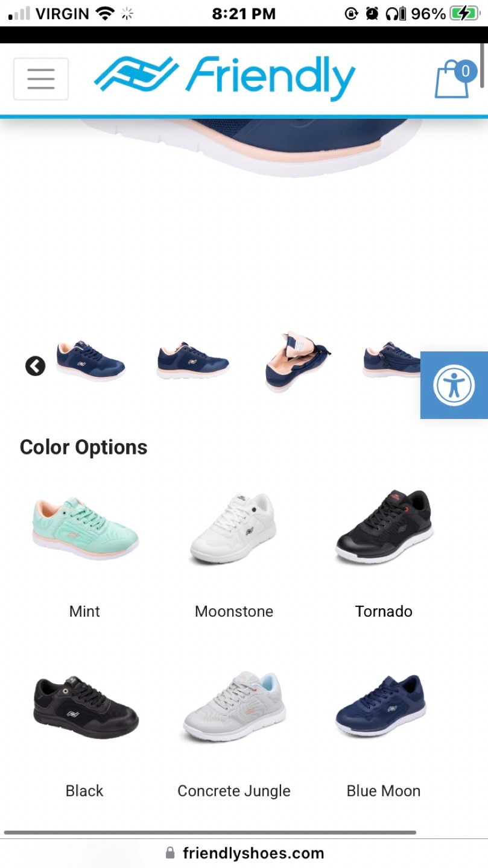View the open-zipper heel shoe thumbnail

tap(297, 362)
